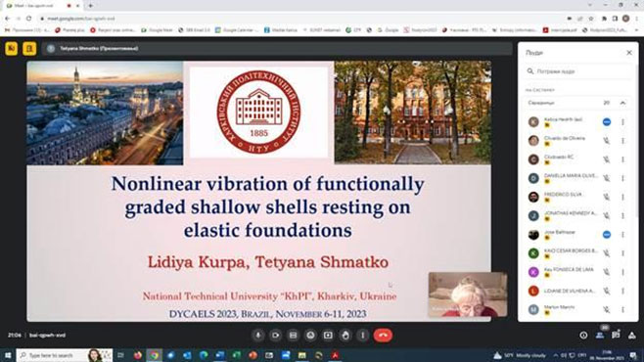This screenshot has height=362, width=644.
Task: Open more options menu in call controls
Action: coord(363,336)
